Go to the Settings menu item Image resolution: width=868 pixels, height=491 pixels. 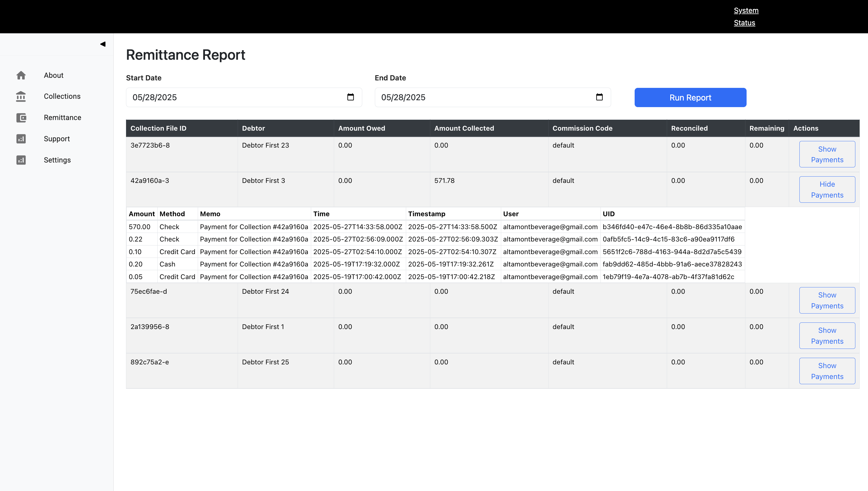click(x=57, y=160)
